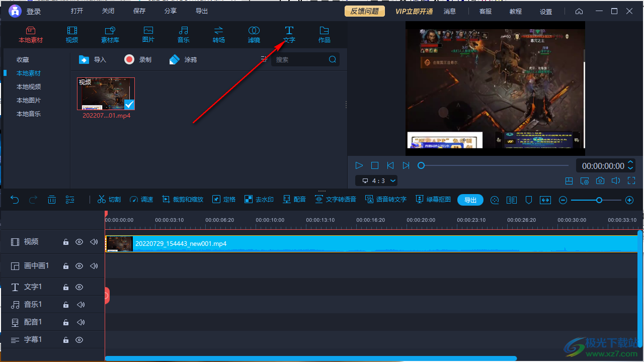
Task: Select 本地视频 in the sidebar
Action: (x=29, y=86)
